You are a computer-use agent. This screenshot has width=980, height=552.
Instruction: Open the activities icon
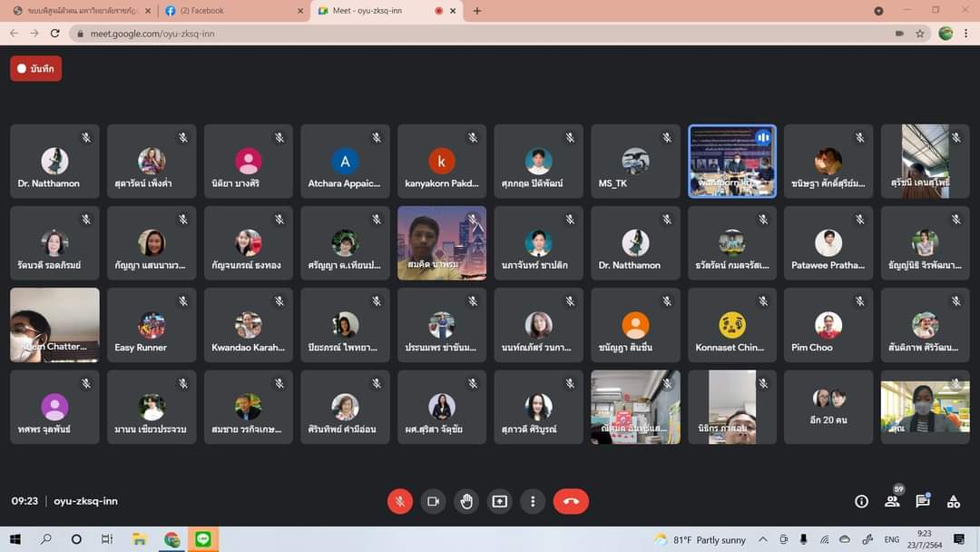point(954,501)
